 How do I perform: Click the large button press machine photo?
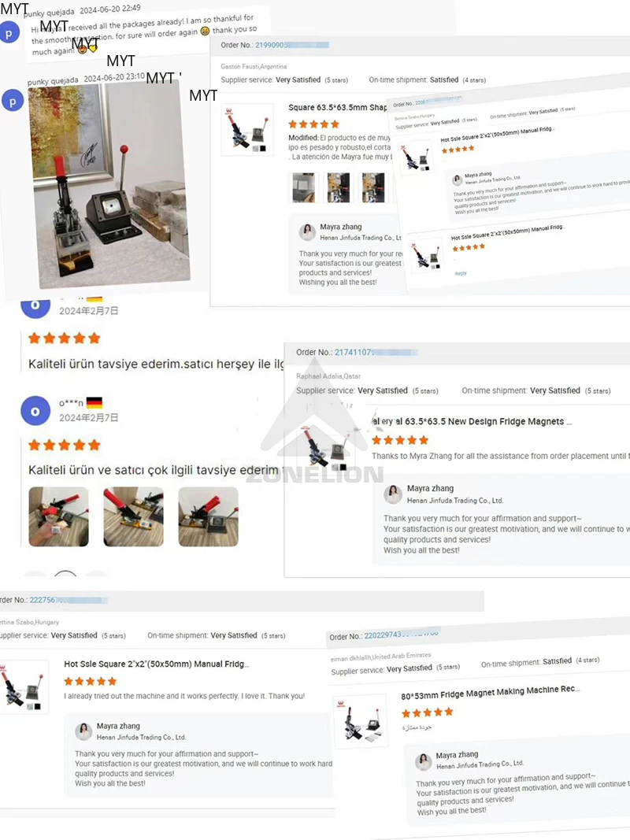pos(109,185)
